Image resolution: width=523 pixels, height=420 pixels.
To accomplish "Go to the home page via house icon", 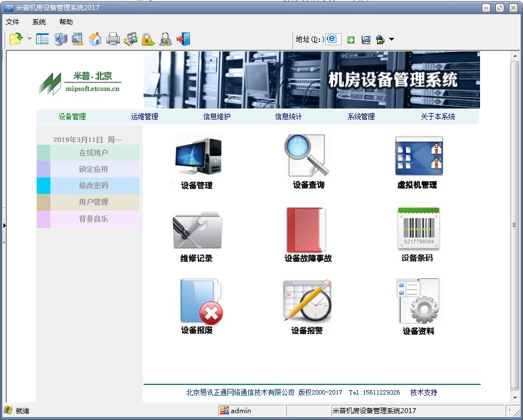I will point(95,39).
